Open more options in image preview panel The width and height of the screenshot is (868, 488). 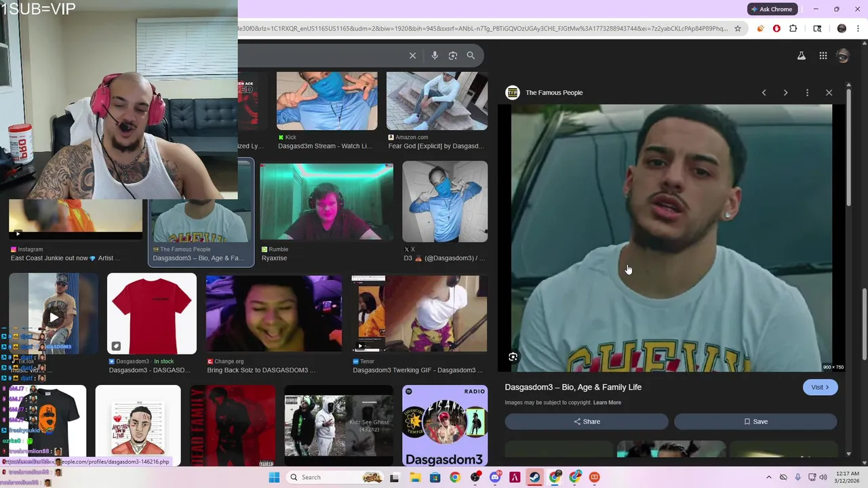(x=807, y=92)
